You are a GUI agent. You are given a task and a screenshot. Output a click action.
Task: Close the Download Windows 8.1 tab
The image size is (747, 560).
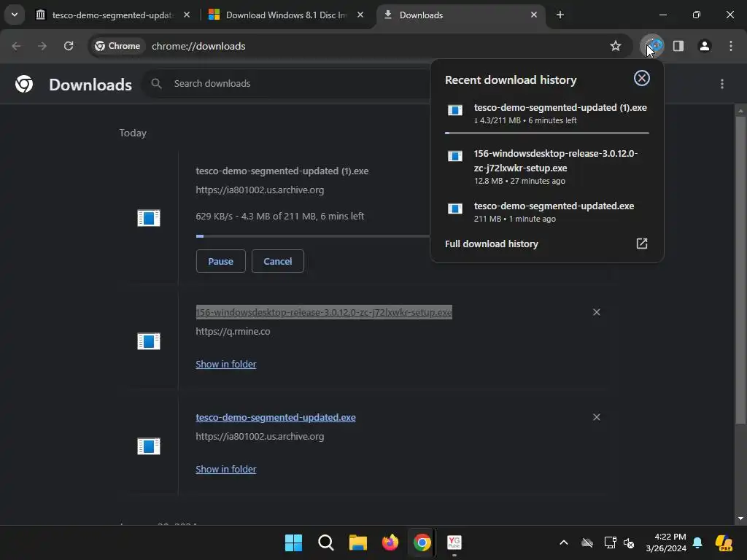click(360, 15)
